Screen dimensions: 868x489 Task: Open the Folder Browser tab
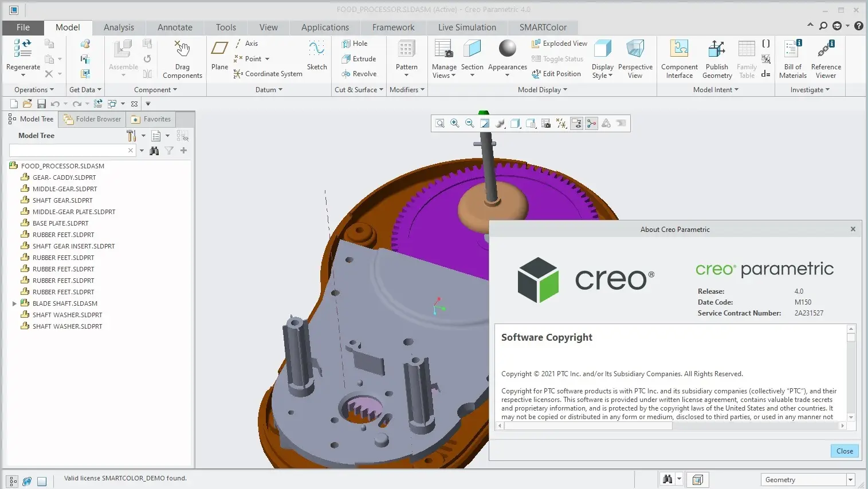92,119
